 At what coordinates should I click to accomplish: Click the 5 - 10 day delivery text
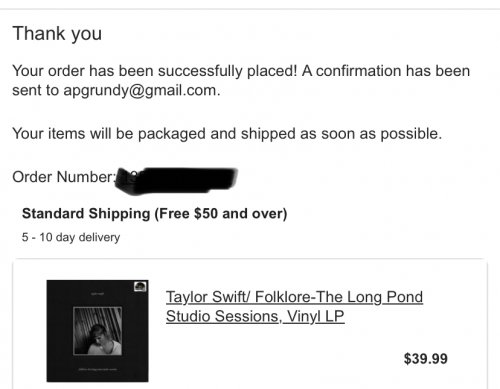tap(71, 237)
